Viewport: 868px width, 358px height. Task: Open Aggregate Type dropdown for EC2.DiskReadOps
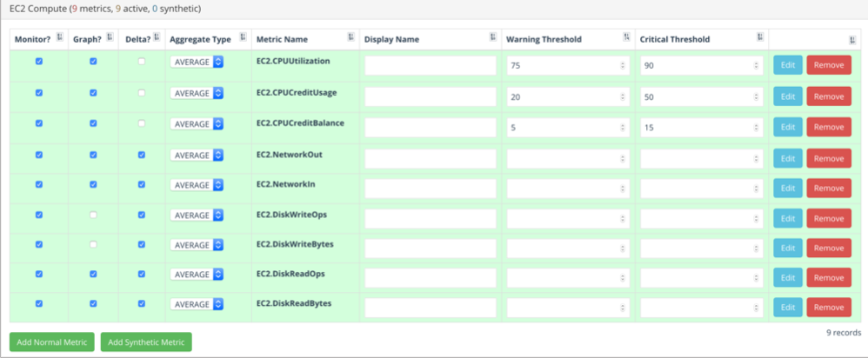coord(197,275)
